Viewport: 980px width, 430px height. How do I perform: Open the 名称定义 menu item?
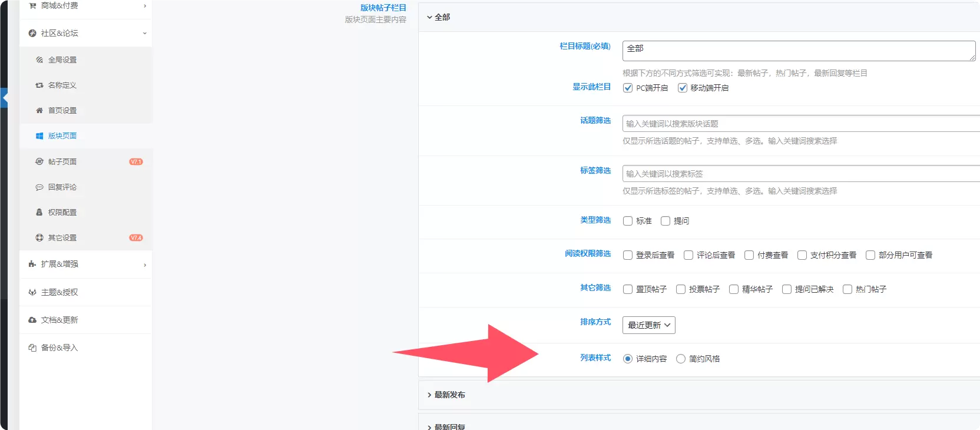pos(85,85)
